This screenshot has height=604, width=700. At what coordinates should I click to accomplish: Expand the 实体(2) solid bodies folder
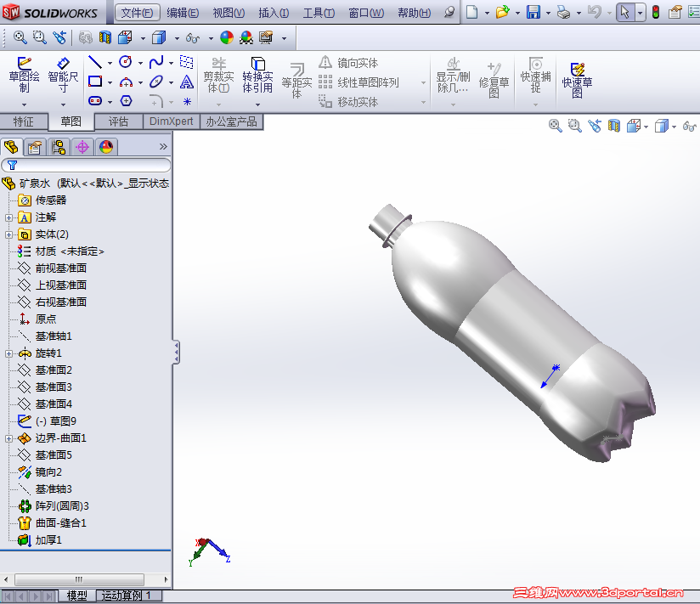tap(10, 234)
